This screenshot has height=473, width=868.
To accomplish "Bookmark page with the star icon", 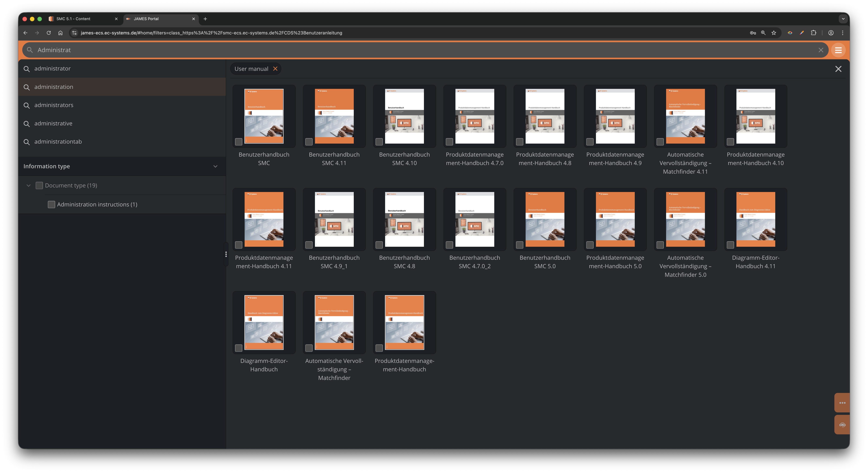I will point(774,33).
